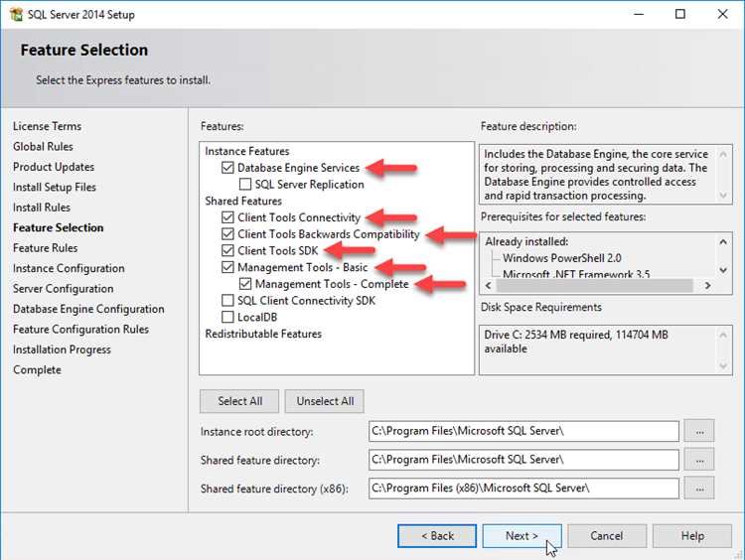Viewport: 745px width, 560px height.
Task: Click the Shared feature directory (x86) field
Action: coord(523,489)
